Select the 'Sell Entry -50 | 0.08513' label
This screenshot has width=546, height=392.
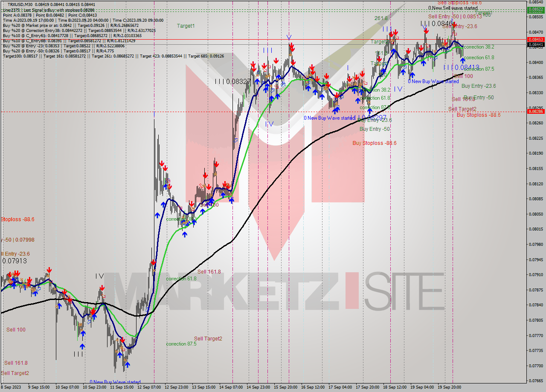click(455, 17)
